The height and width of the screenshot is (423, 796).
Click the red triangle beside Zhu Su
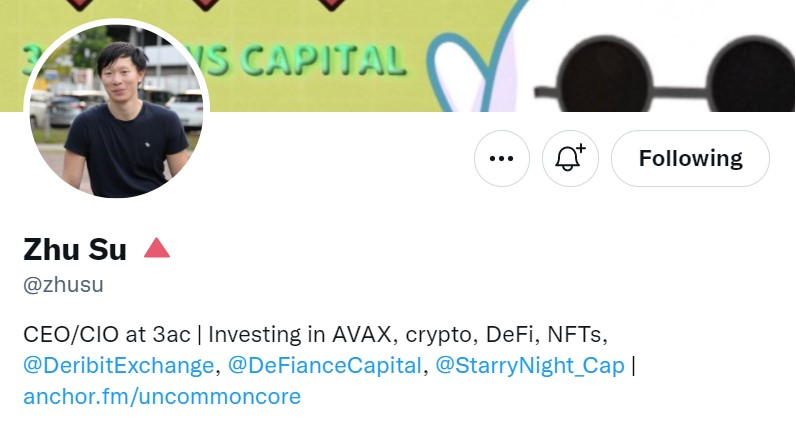(157, 248)
